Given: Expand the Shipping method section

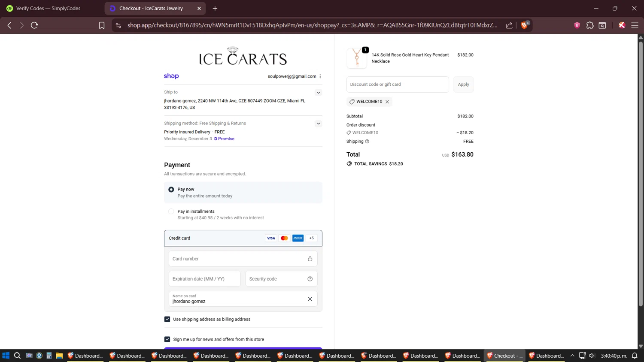Looking at the screenshot, I should point(319,124).
